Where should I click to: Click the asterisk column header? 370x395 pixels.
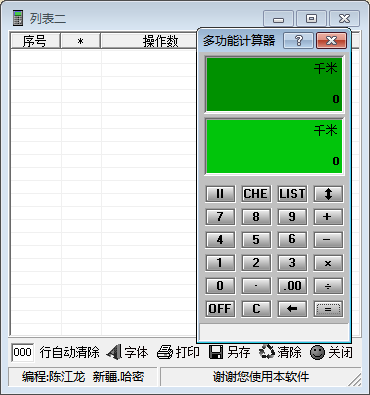80,41
